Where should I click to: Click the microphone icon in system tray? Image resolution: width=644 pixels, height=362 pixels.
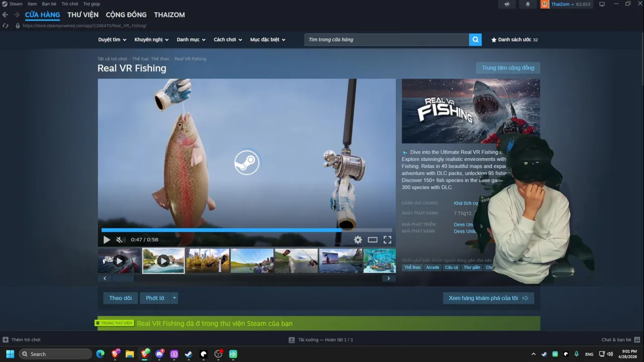click(x=577, y=354)
